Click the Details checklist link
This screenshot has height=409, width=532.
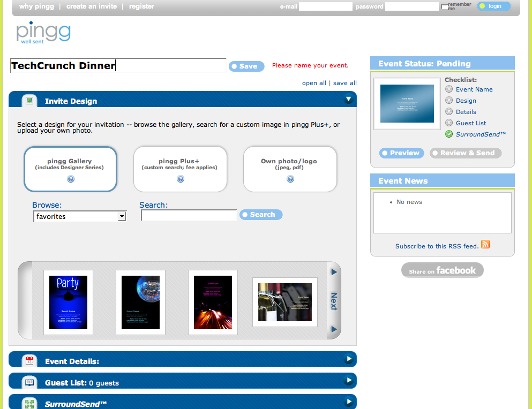466,112
